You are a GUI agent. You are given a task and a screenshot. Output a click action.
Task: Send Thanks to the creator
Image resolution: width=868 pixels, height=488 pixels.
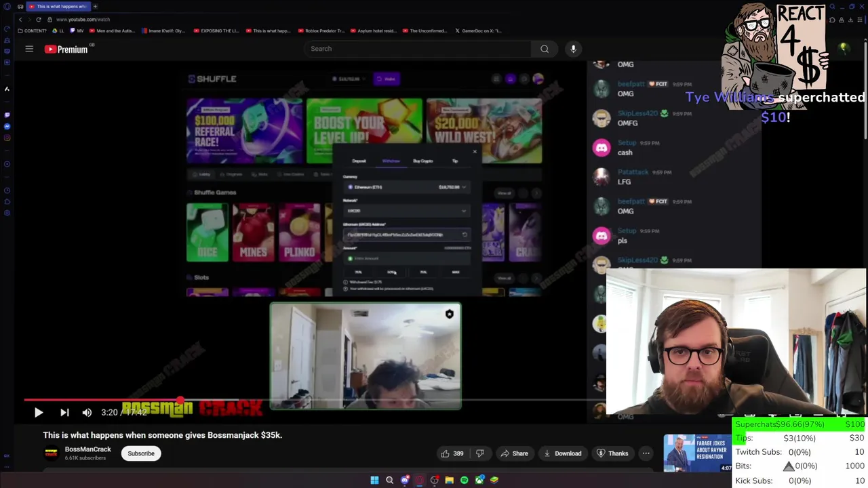(612, 453)
